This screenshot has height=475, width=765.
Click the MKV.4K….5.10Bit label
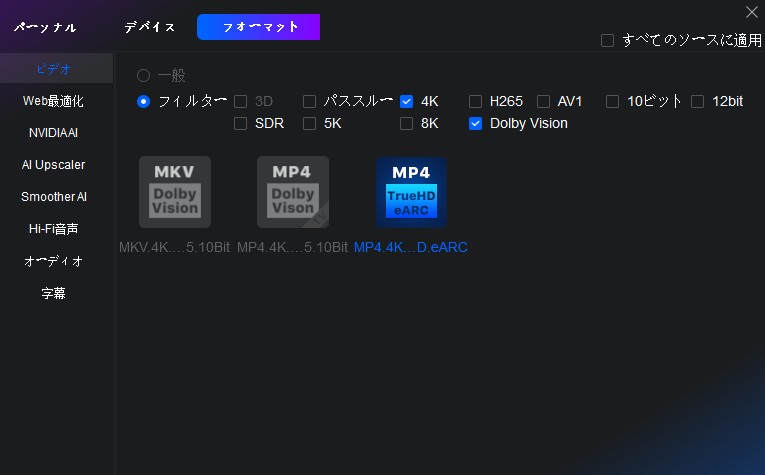[x=175, y=247]
